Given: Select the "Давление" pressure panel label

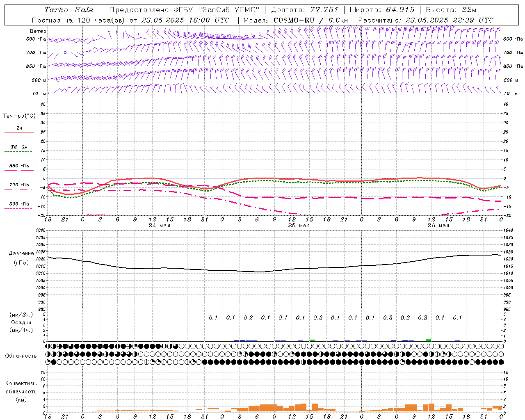Looking at the screenshot, I should (22, 253).
